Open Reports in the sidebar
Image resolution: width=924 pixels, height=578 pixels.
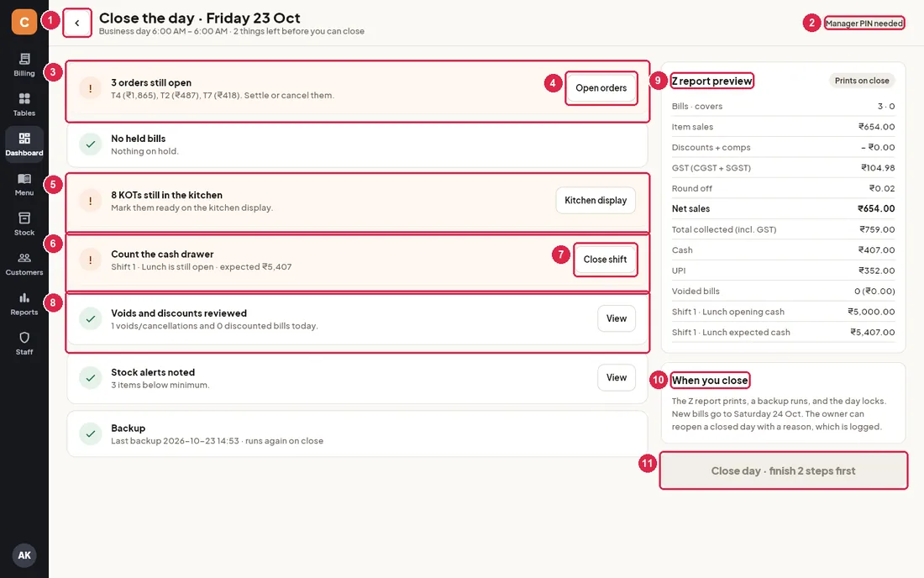24,304
